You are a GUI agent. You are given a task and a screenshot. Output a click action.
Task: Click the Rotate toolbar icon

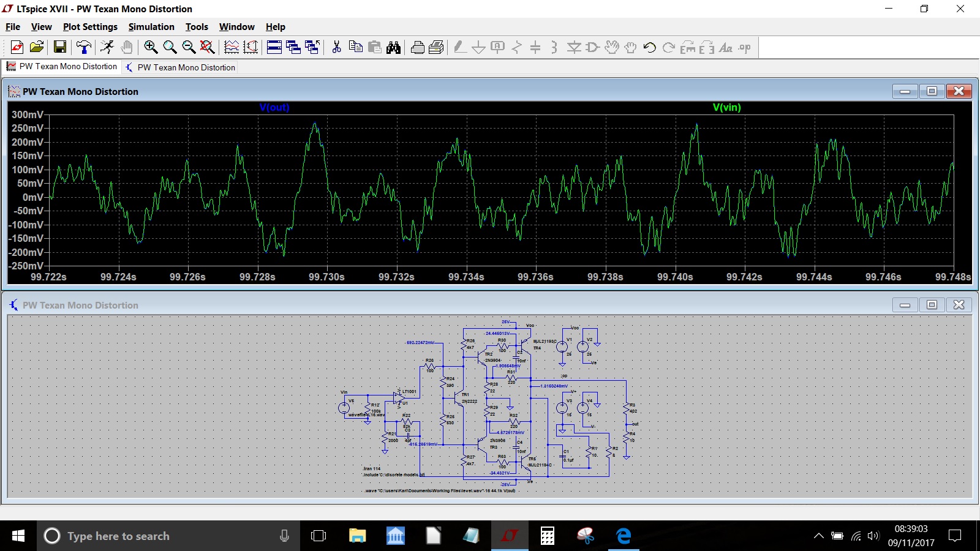tap(688, 47)
